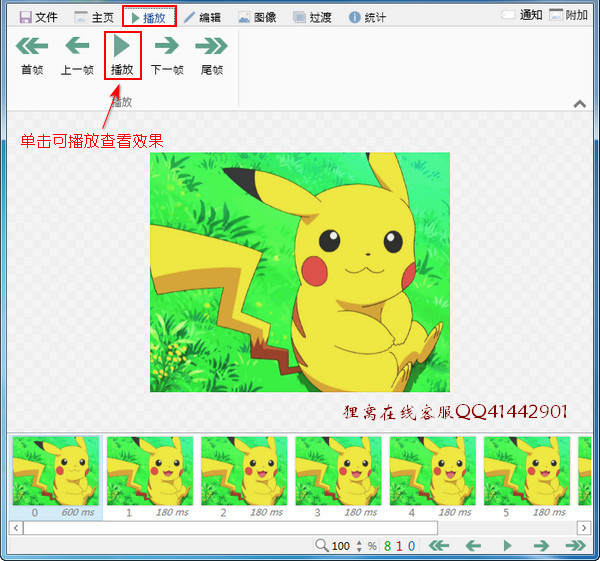600x561 pixels.
Task: Click the horizontal scrollbar thumb
Action: tap(230, 528)
